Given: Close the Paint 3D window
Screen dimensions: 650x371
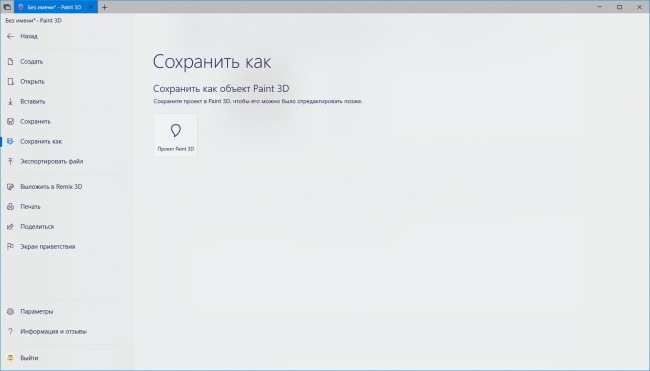Looking at the screenshot, I should tap(639, 7).
